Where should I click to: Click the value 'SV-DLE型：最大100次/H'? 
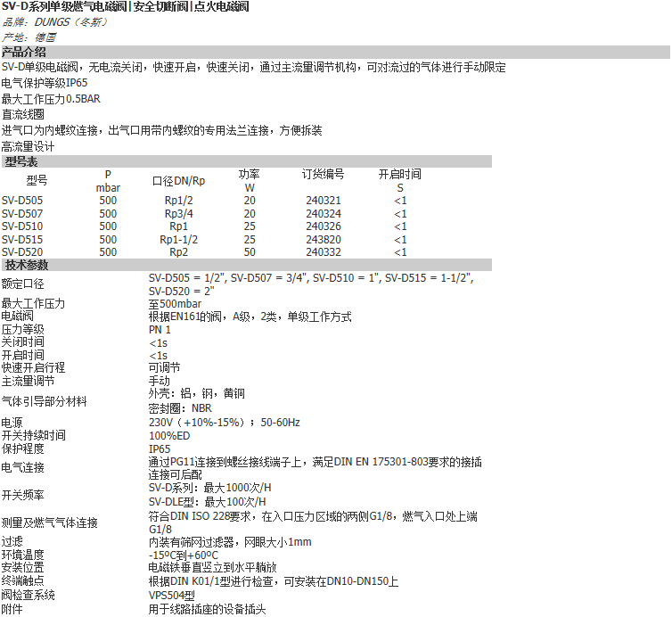207,502
